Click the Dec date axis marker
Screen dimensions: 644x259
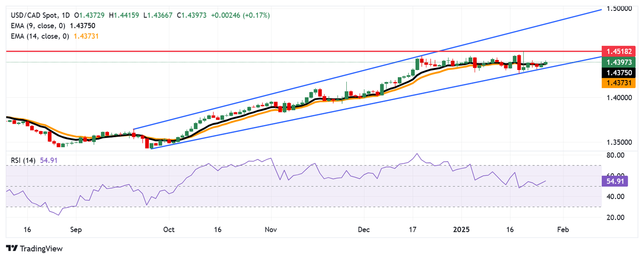364,230
